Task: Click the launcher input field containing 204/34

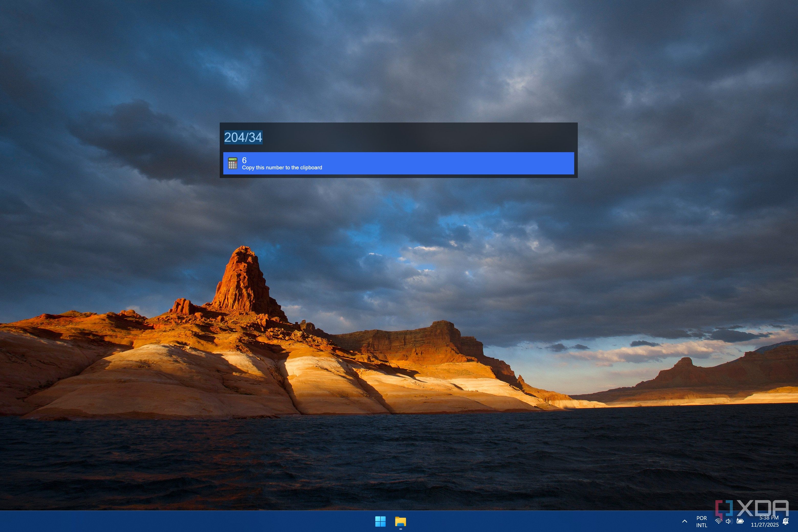Action: pos(399,137)
